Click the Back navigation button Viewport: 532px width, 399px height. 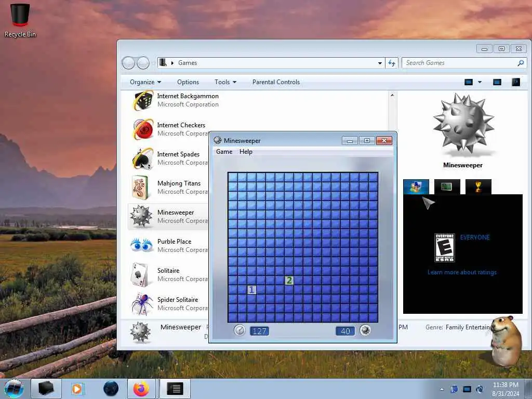(x=128, y=63)
